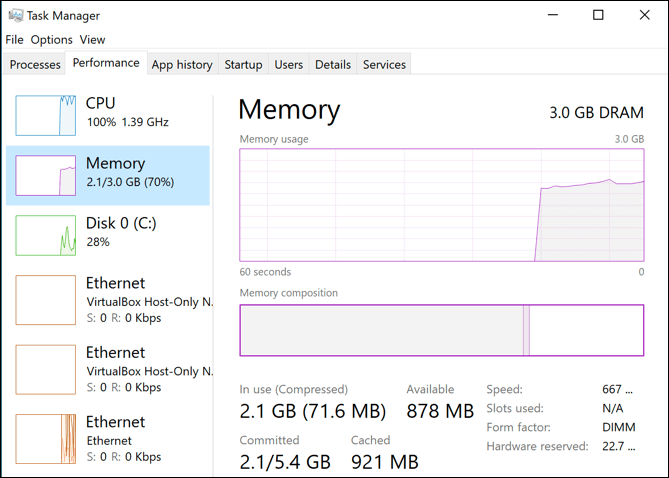Open the Options menu
Image resolution: width=669 pixels, height=478 pixels.
[x=51, y=40]
